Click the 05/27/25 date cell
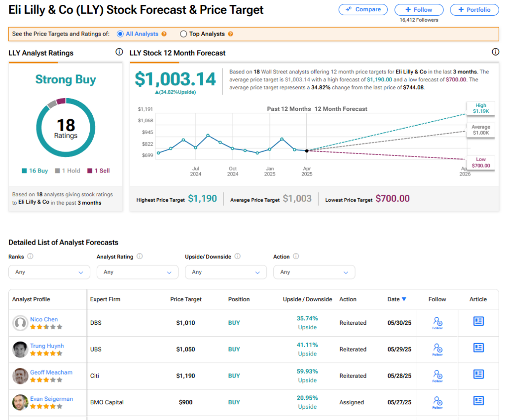Viewport: 505px width, 420px height. [x=399, y=402]
